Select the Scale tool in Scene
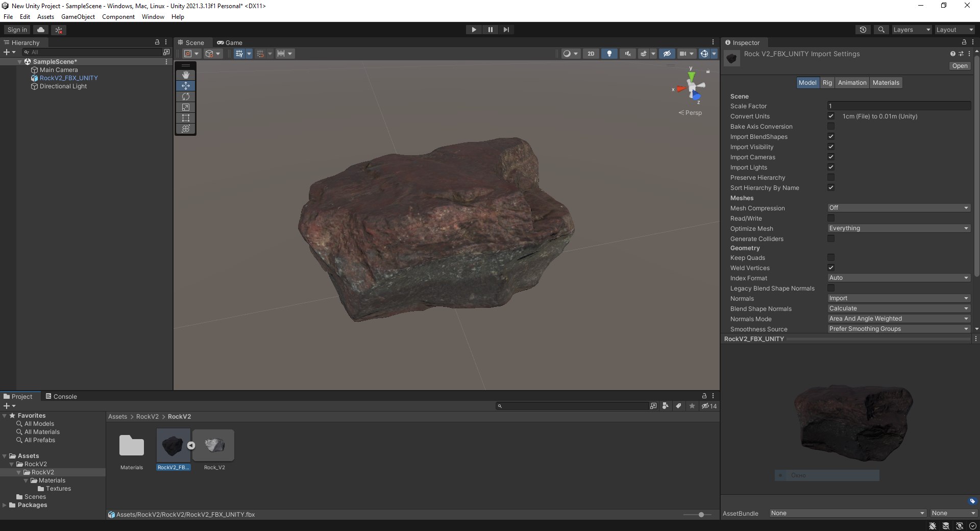The width and height of the screenshot is (980, 531). 186,107
